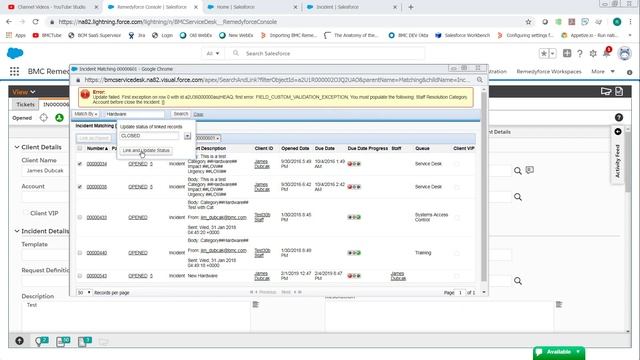Open the App Launcher grid icon

coord(14,71)
